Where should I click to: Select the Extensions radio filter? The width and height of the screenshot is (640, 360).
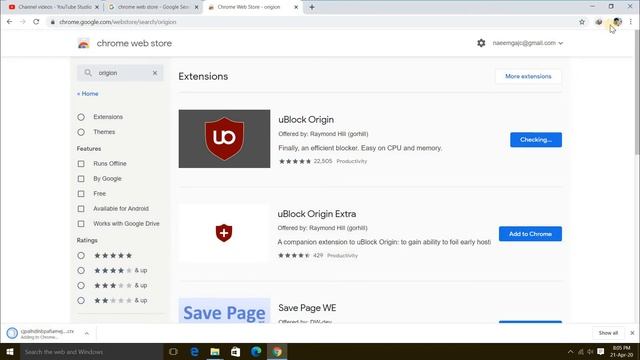coord(81,117)
